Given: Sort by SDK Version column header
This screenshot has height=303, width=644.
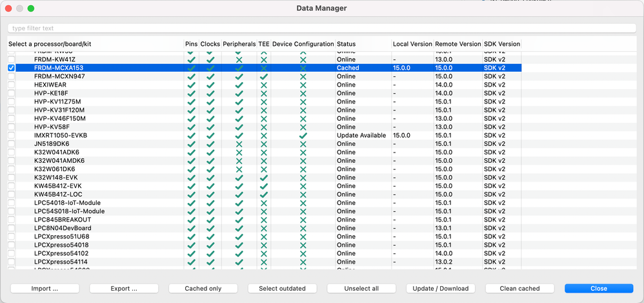Looking at the screenshot, I should tap(502, 44).
